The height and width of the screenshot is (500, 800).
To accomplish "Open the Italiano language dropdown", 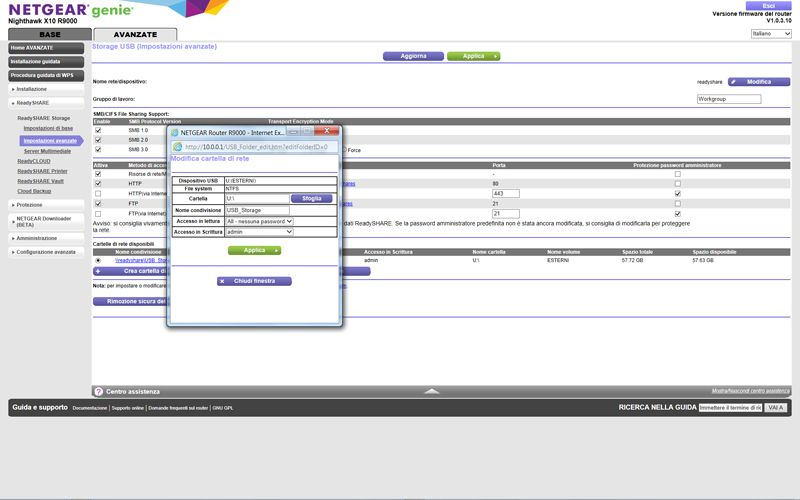I will tap(771, 34).
